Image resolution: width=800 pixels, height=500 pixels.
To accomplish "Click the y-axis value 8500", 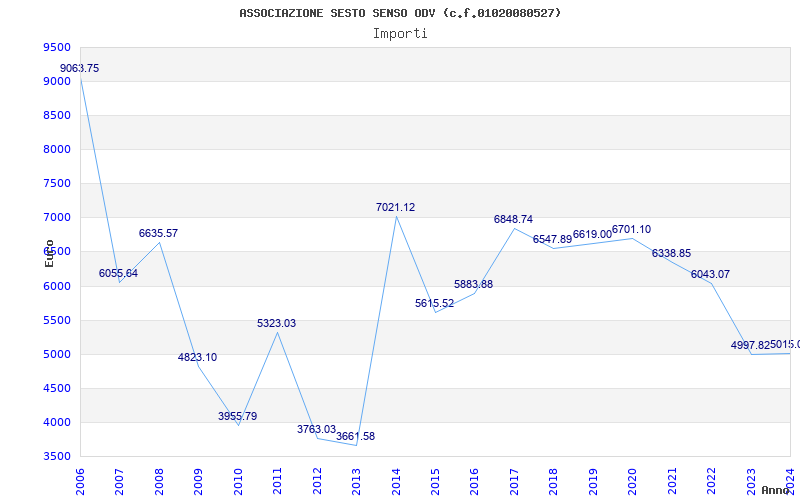I will [57, 116].
